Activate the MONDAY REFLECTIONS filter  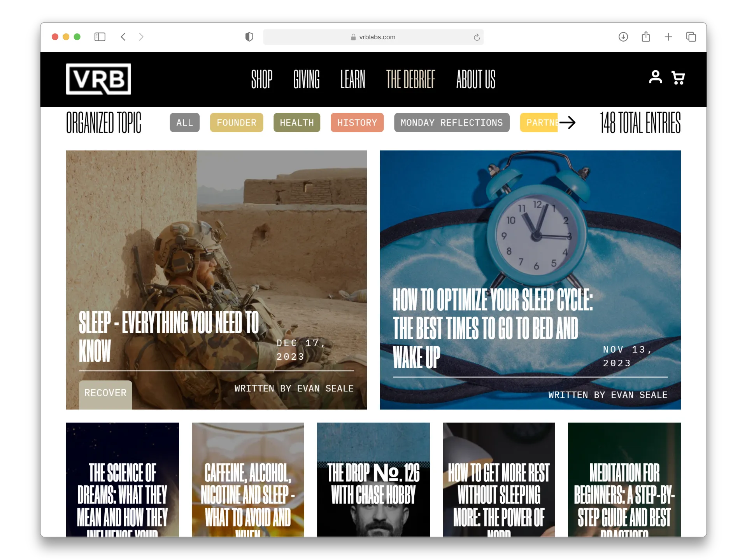451,122
